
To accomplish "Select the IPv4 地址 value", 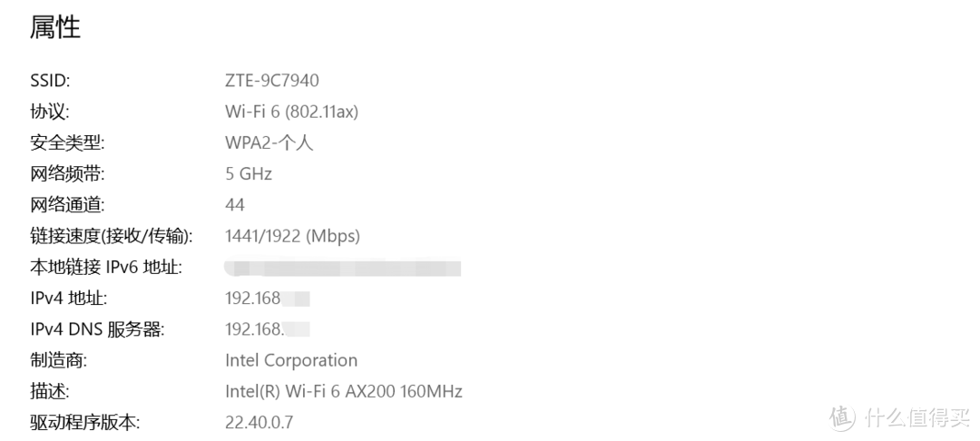I will tap(267, 299).
